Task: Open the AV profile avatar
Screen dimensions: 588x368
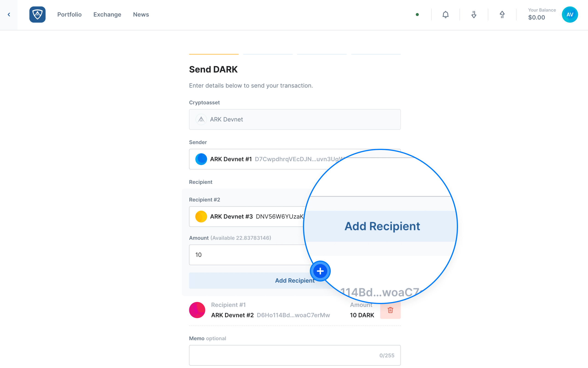Action: point(570,14)
